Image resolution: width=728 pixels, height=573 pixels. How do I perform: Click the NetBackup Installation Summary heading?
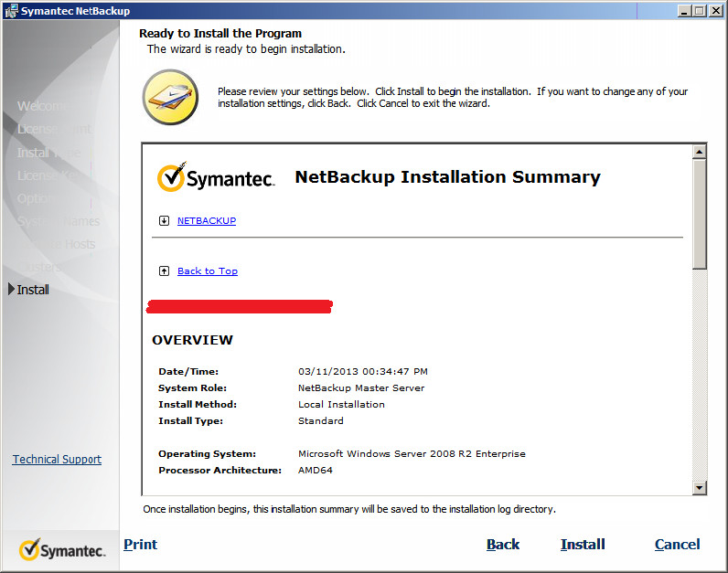(x=447, y=176)
